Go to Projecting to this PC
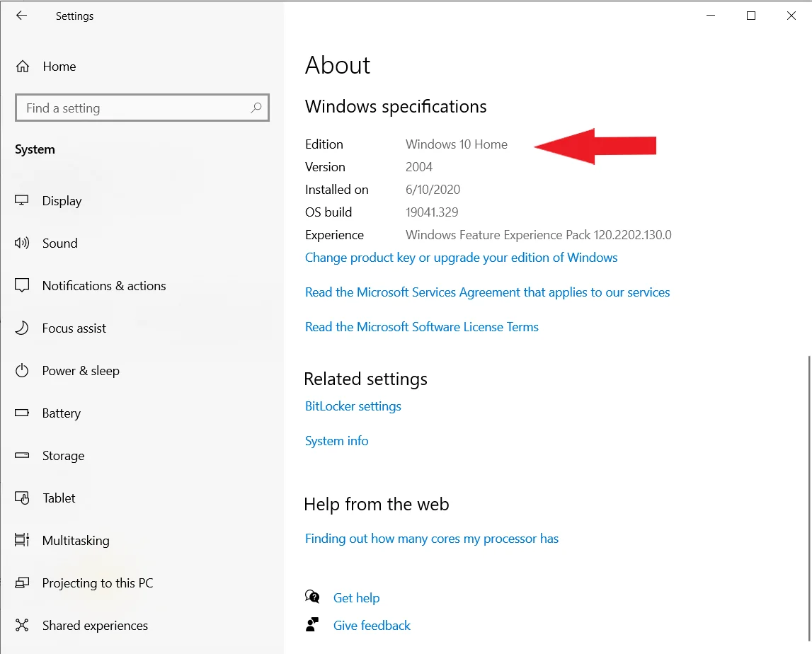Image resolution: width=812 pixels, height=654 pixels. (98, 583)
